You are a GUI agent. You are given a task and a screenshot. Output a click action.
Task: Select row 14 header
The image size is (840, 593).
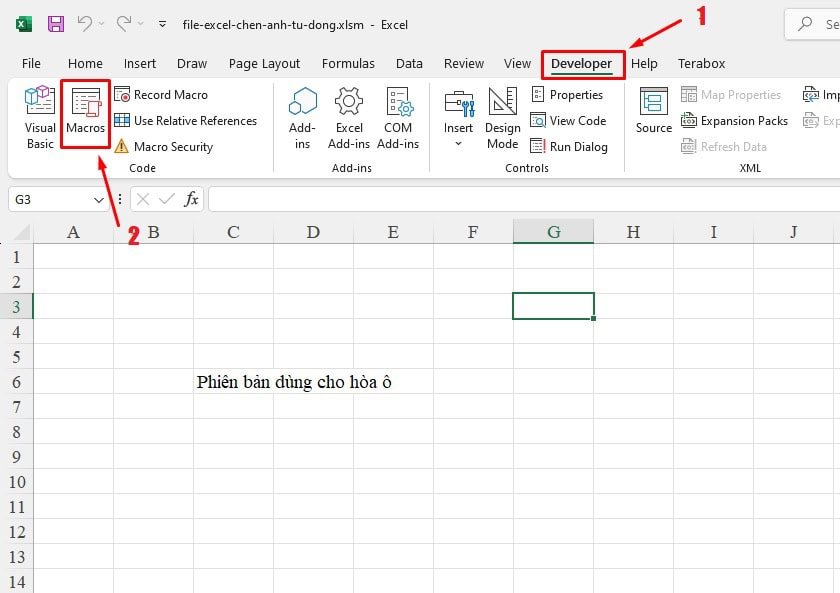coord(17,582)
